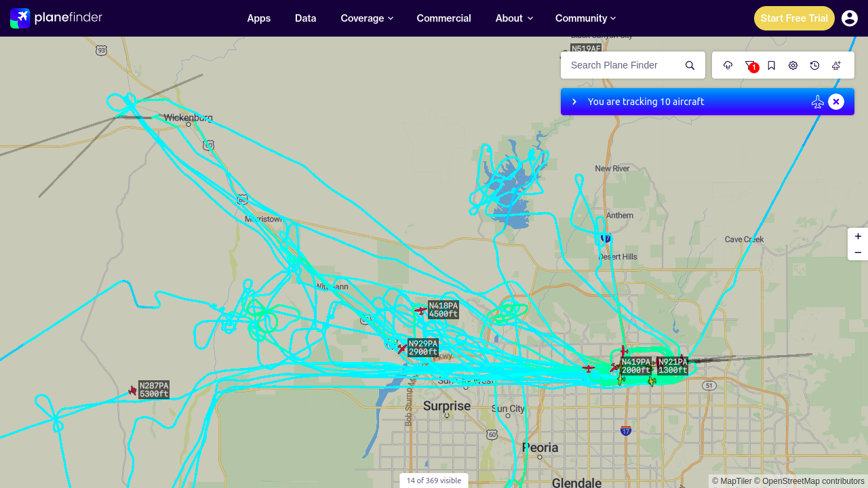Click the MapTiler attribution link
The height and width of the screenshot is (488, 868).
coord(732,481)
